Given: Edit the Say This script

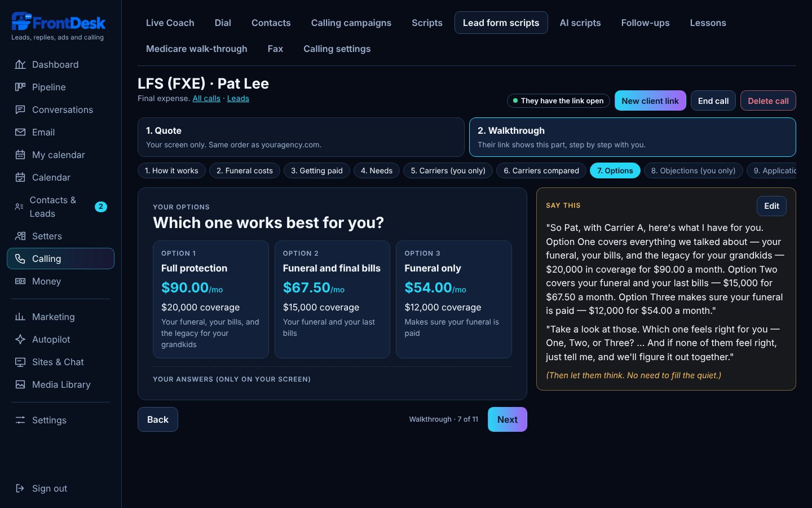Looking at the screenshot, I should 771,206.
